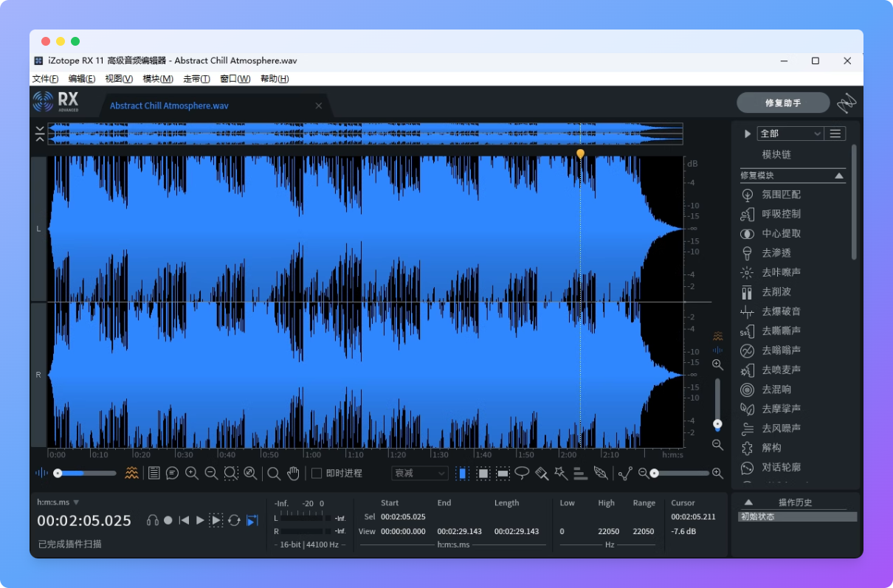Open the 去爆破音 module
893x588 pixels.
pyautogui.click(x=793, y=311)
